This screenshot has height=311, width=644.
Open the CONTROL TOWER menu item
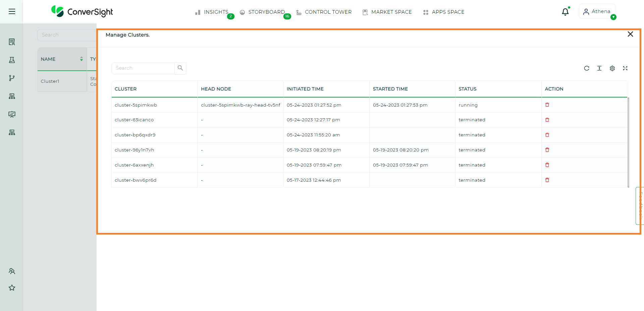pyautogui.click(x=328, y=12)
